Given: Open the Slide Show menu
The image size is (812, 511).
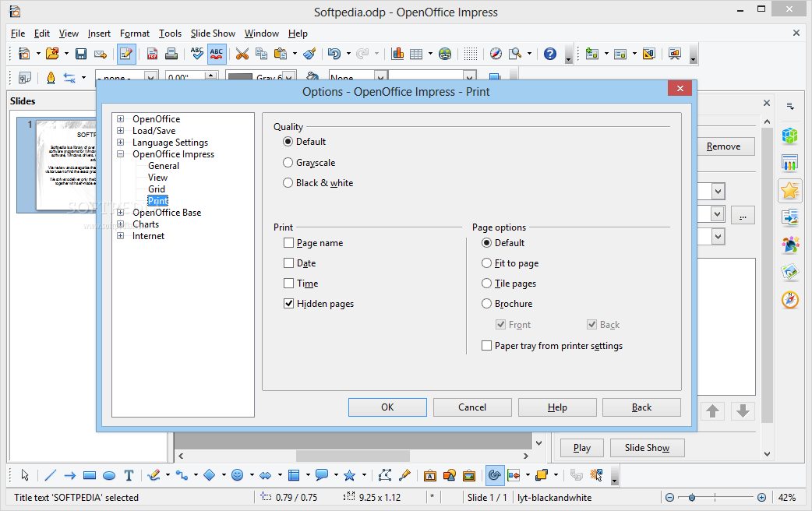Looking at the screenshot, I should pos(213,33).
